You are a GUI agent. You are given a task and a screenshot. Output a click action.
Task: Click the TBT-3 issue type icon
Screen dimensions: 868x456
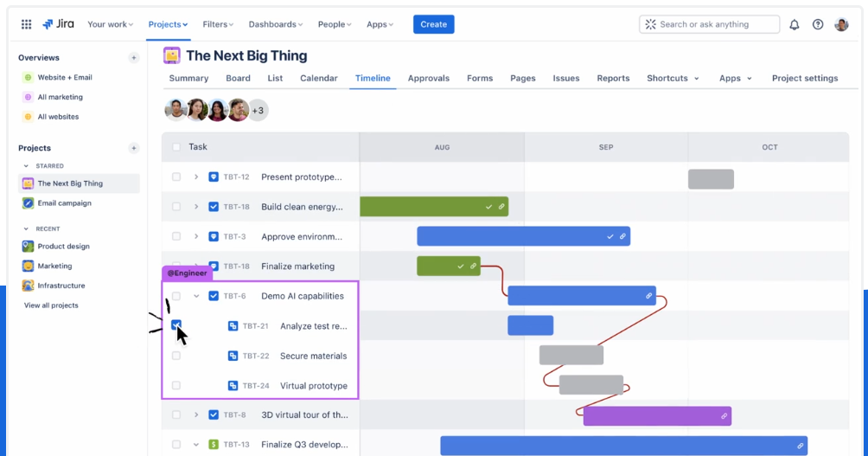tap(214, 236)
